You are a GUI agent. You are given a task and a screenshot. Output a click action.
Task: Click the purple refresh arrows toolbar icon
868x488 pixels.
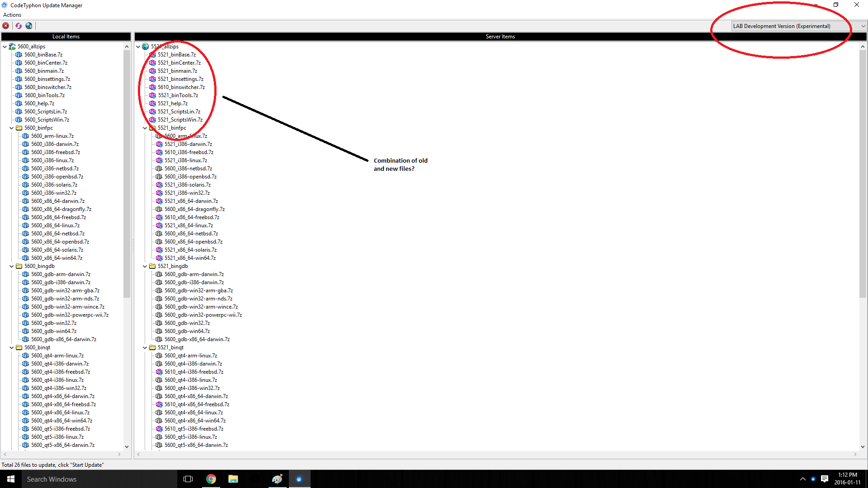pyautogui.click(x=19, y=26)
